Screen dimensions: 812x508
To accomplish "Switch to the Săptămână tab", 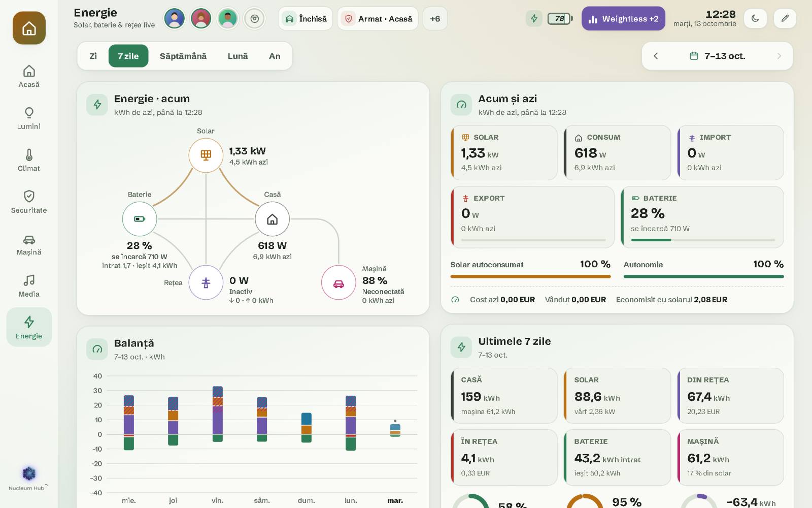I will pos(183,56).
